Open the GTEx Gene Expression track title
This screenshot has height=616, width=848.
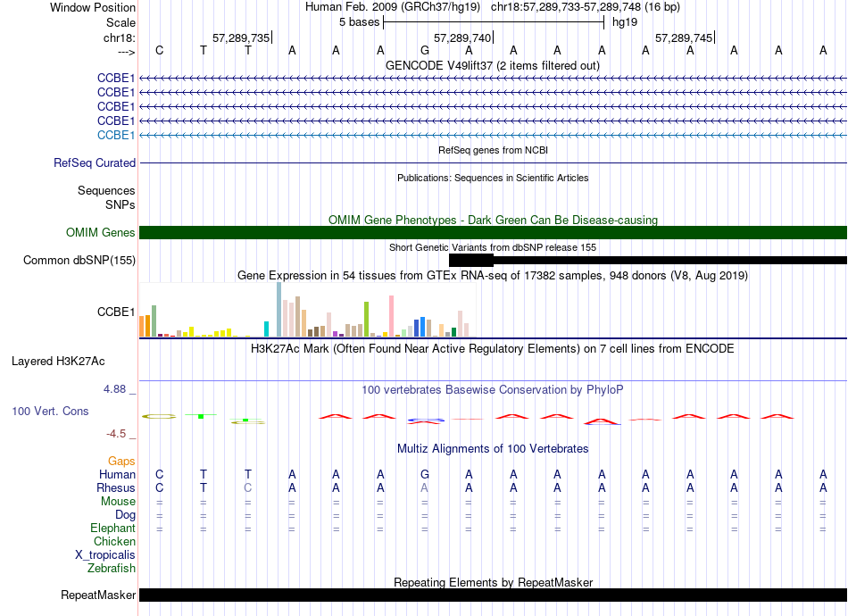(493, 275)
